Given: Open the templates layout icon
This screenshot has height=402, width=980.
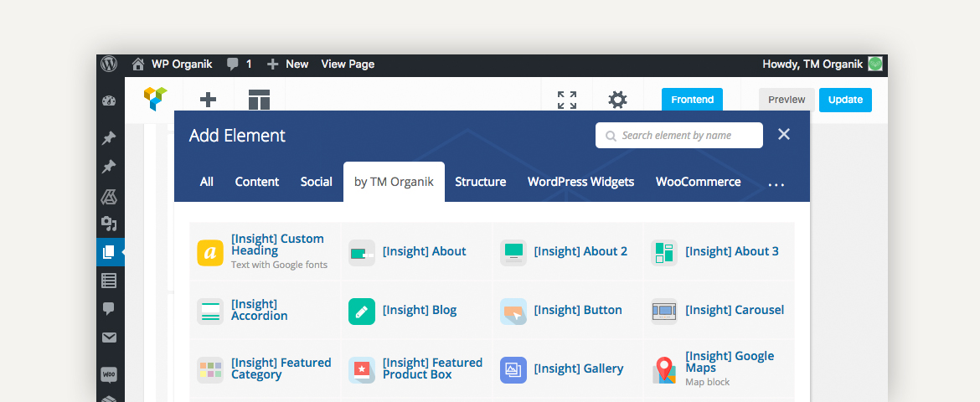Looking at the screenshot, I should (259, 100).
